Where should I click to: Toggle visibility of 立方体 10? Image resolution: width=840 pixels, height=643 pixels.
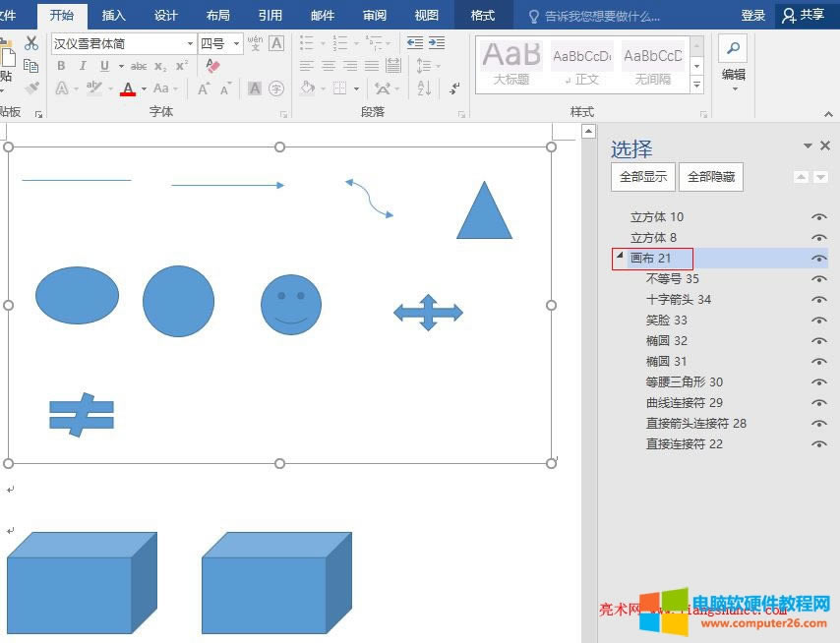pyautogui.click(x=819, y=216)
